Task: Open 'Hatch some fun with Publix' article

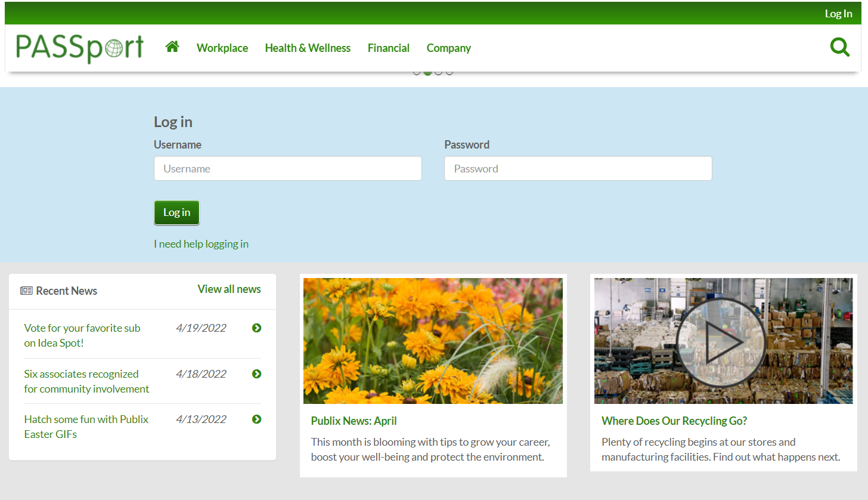Action: point(86,427)
